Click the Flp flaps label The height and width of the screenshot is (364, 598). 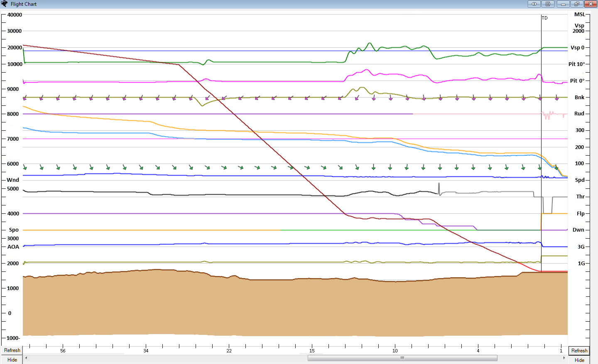tap(580, 214)
